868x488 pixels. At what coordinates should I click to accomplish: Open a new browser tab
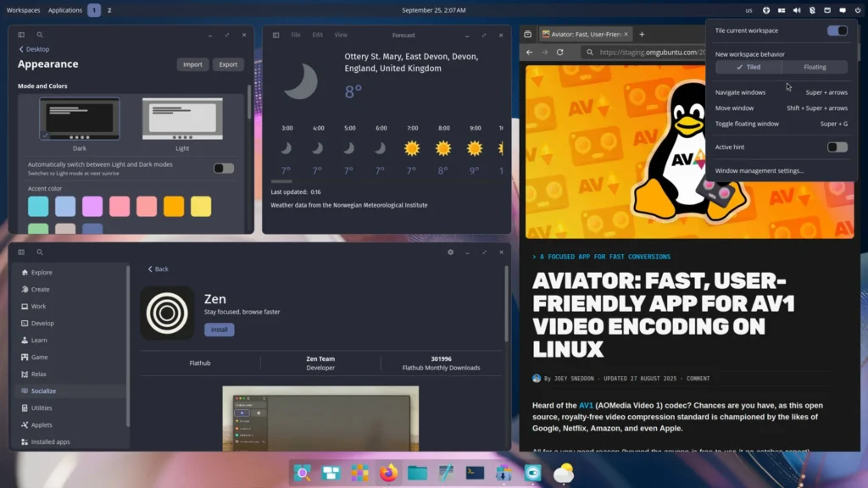642,35
